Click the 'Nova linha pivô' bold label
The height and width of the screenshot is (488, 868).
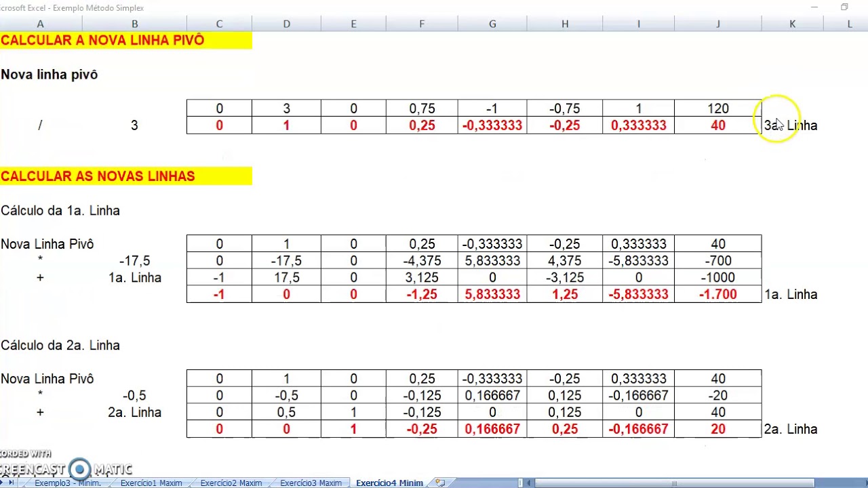pyautogui.click(x=49, y=75)
